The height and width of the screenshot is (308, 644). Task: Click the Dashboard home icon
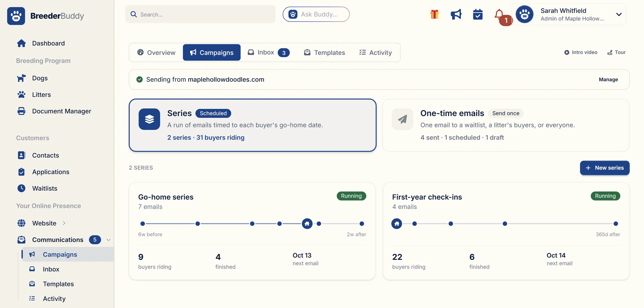21,43
